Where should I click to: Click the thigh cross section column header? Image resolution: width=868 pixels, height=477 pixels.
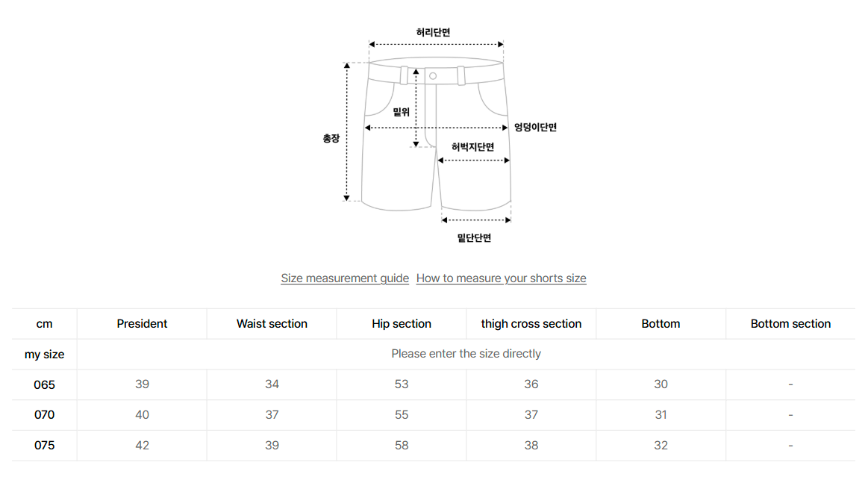[x=531, y=324]
